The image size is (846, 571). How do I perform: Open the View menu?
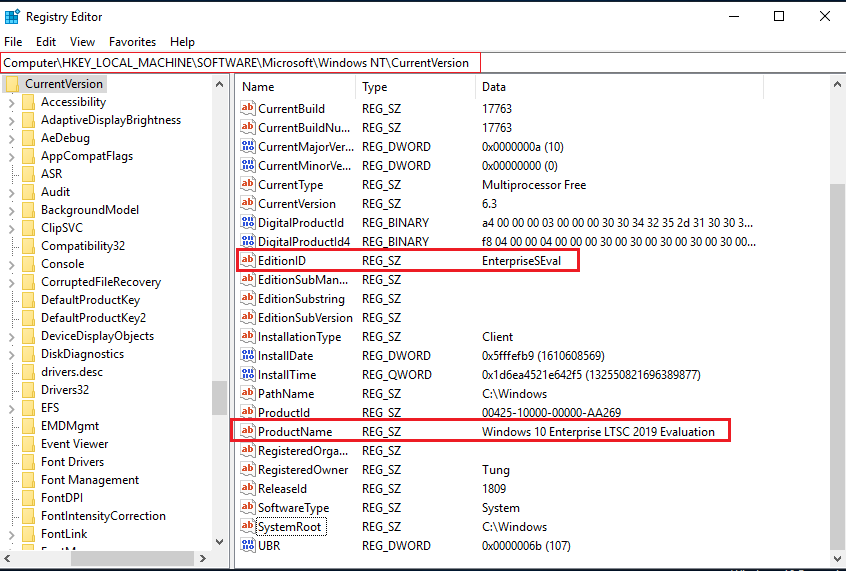(82, 42)
